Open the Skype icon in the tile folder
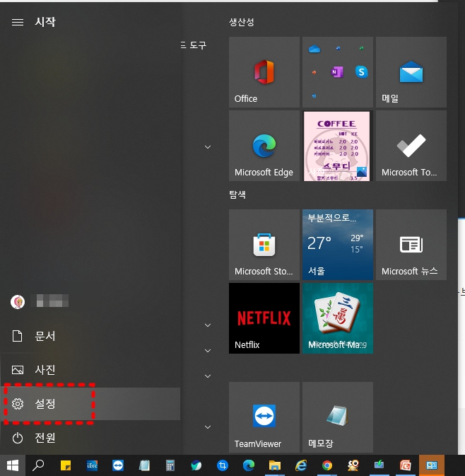 tap(361, 72)
